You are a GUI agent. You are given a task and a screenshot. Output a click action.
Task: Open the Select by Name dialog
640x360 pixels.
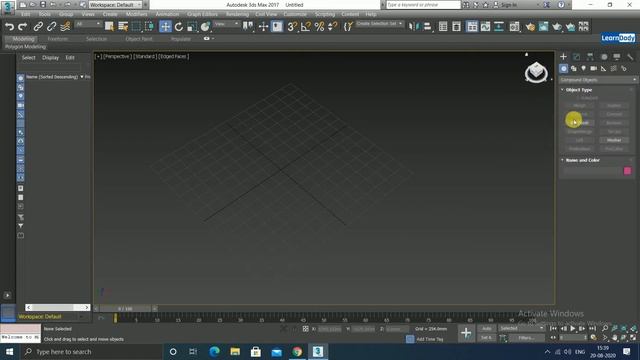tap(122, 27)
